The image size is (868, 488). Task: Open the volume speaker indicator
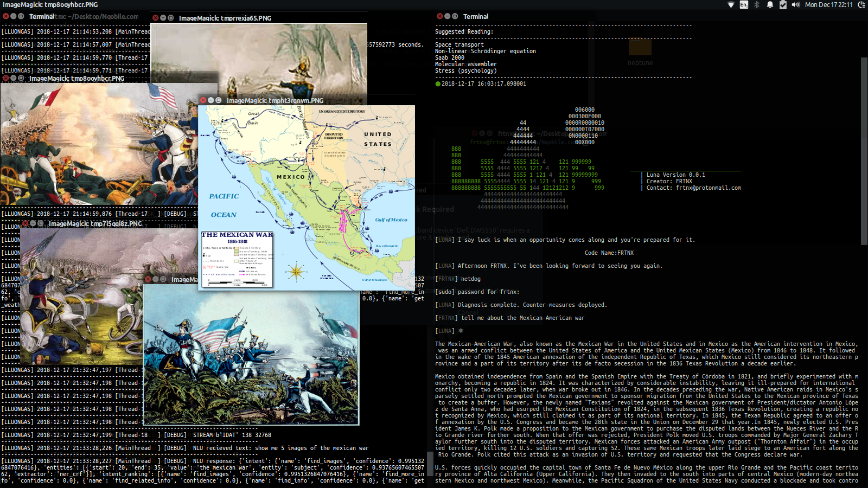796,5
